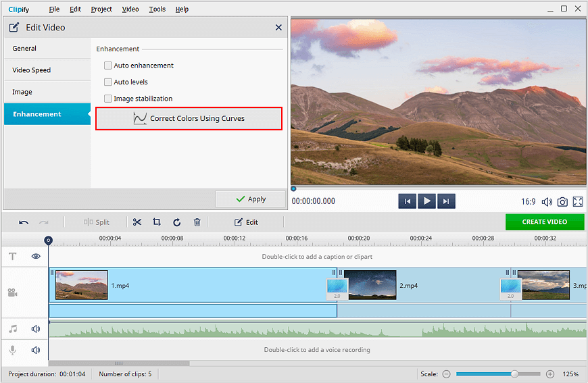The width and height of the screenshot is (588, 383).
Task: Click the undo arrow icon
Action: 24,223
